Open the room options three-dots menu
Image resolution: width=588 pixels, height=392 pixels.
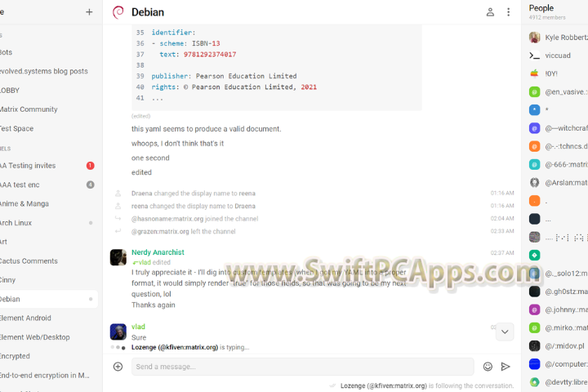click(x=508, y=12)
